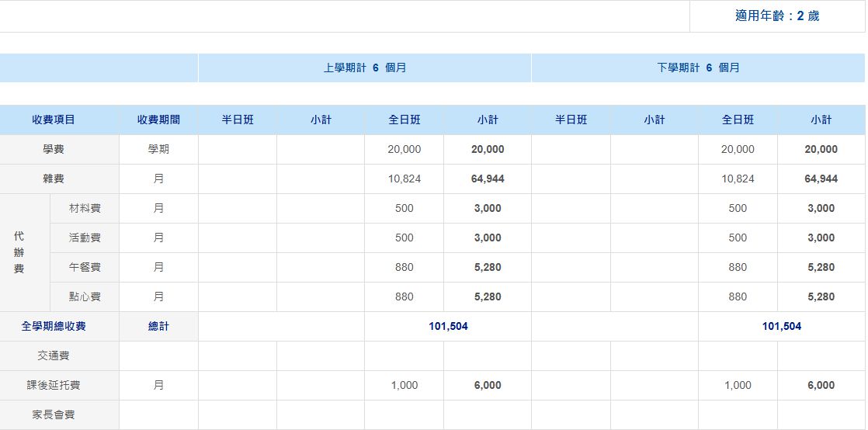Select the 上學期計 6 個月 header
Viewport: 868px width, 430px height.
tap(365, 68)
